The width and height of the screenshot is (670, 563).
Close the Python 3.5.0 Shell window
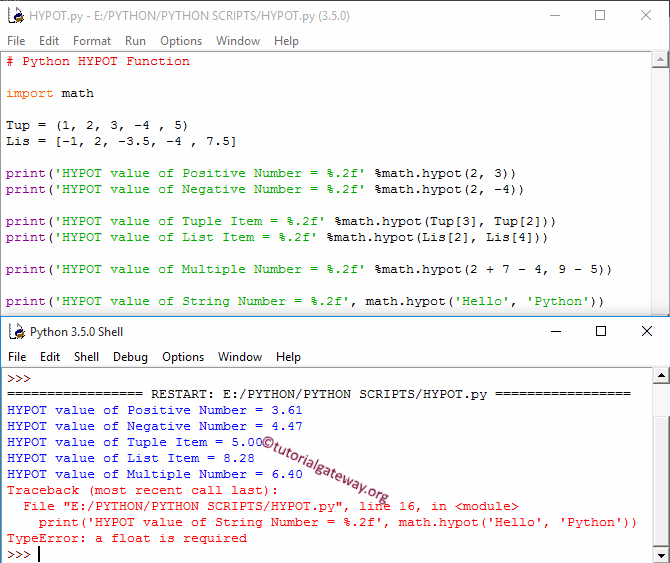647,331
